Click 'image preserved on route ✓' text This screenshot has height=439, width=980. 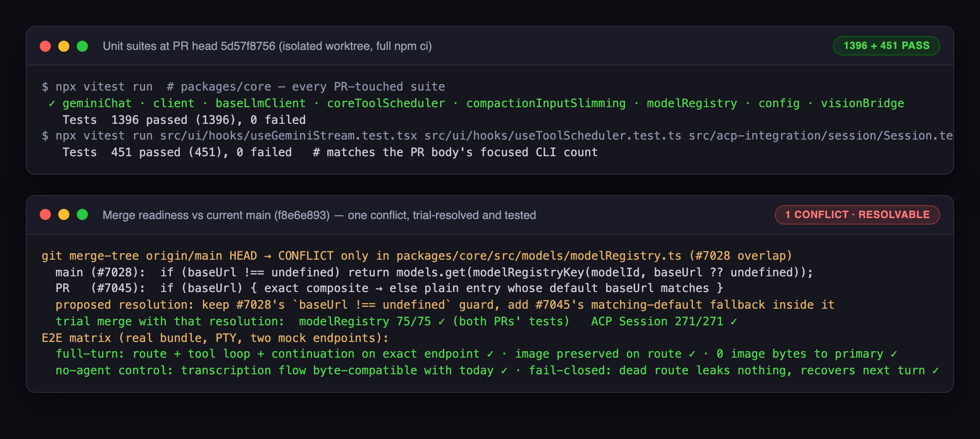(x=605, y=354)
